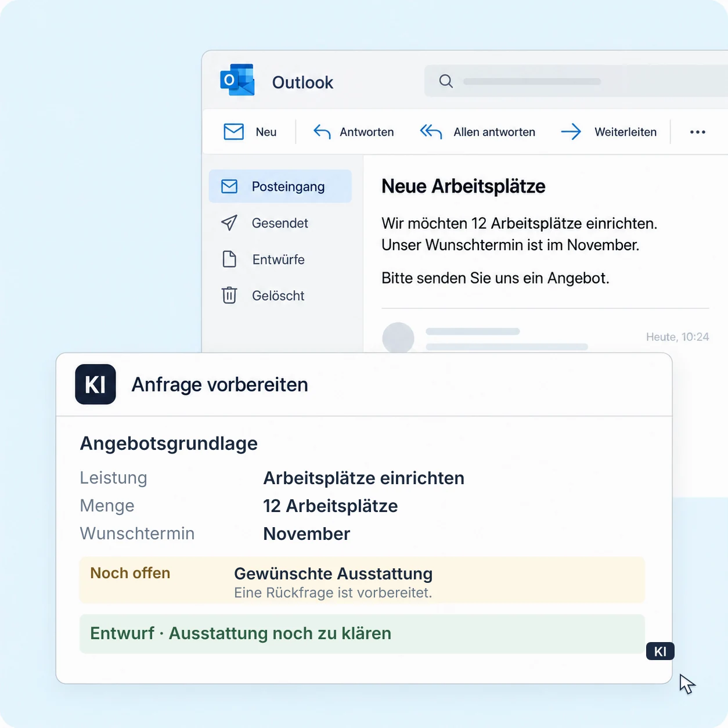Click the Gewünschte Ausstattung open item
Viewport: 728px width, 728px height.
(x=333, y=574)
